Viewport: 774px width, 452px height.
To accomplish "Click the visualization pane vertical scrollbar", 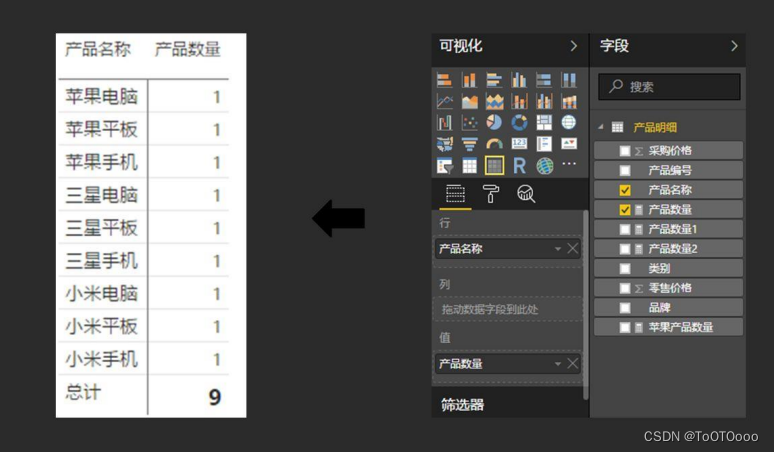I will coord(586,304).
